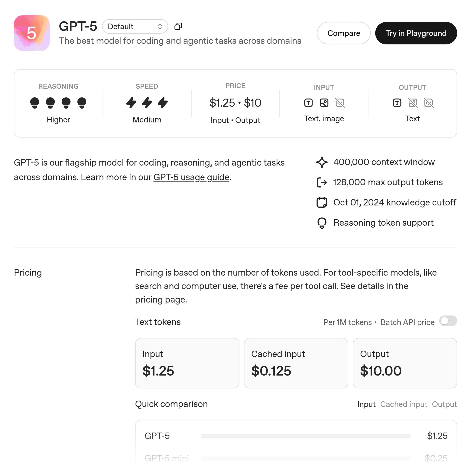This screenshot has height=476, width=471.
Task: Click the knowledge cutoff calendar icon
Action: 322,202
